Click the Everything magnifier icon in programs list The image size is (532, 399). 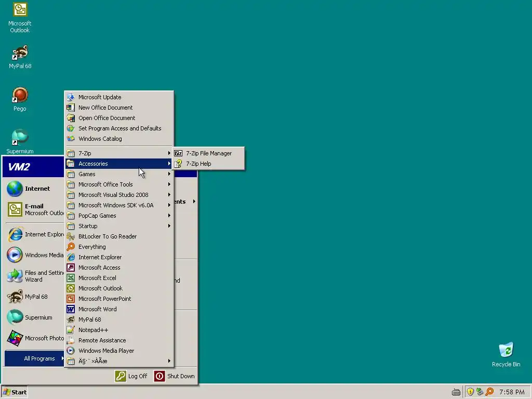[71, 247]
